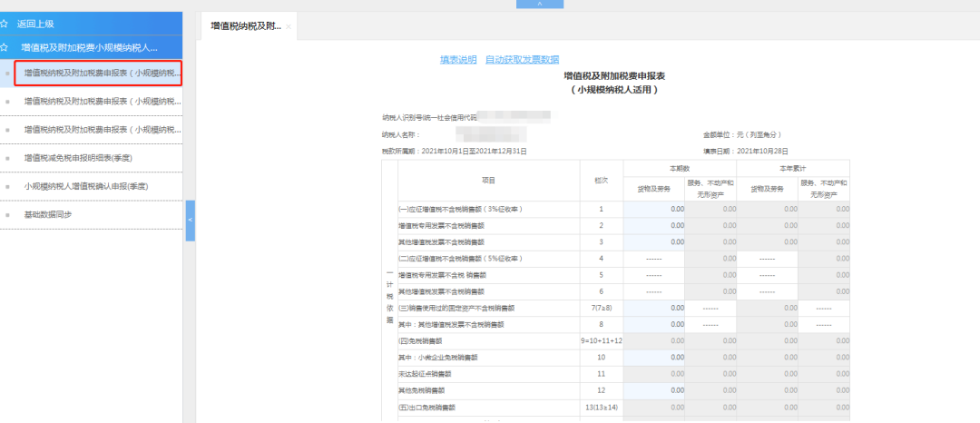The image size is (980, 423).
Task: Click form title 增值税及附加税费申报表
Action: tap(613, 76)
